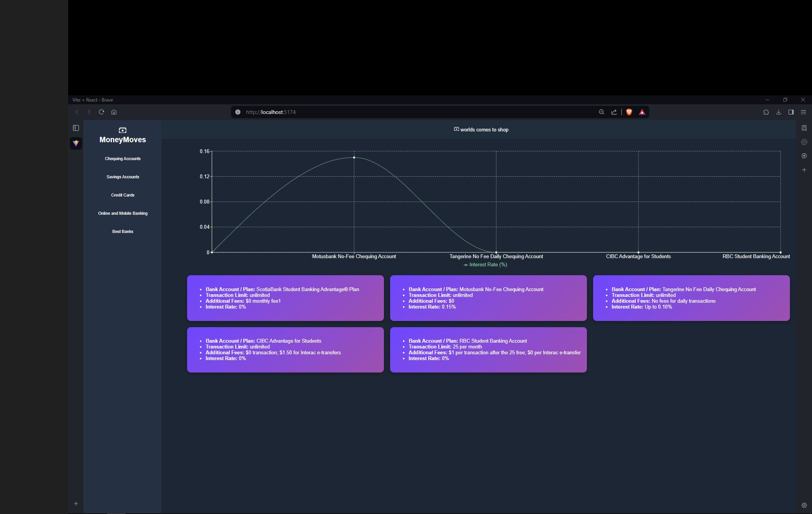
Task: Open the Brave hamburger main menu
Action: click(803, 112)
